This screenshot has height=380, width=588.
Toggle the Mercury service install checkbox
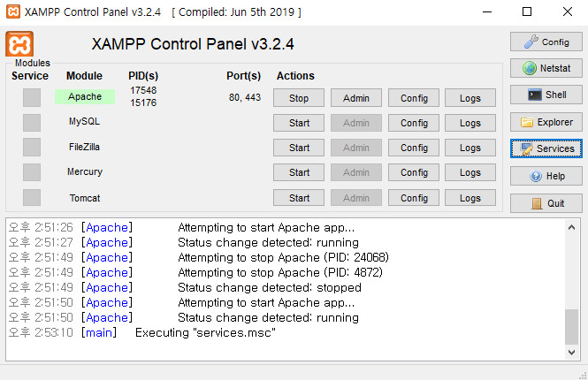[x=32, y=172]
